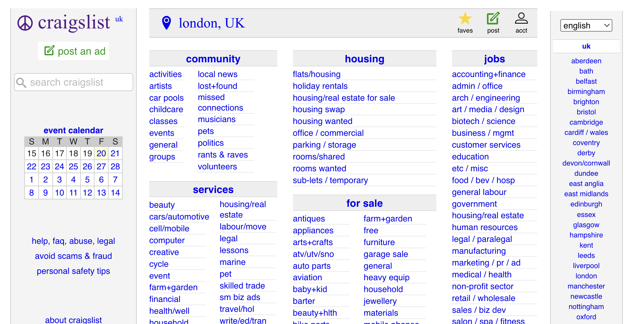
Task: Click the green post pencil icon
Action: (493, 19)
